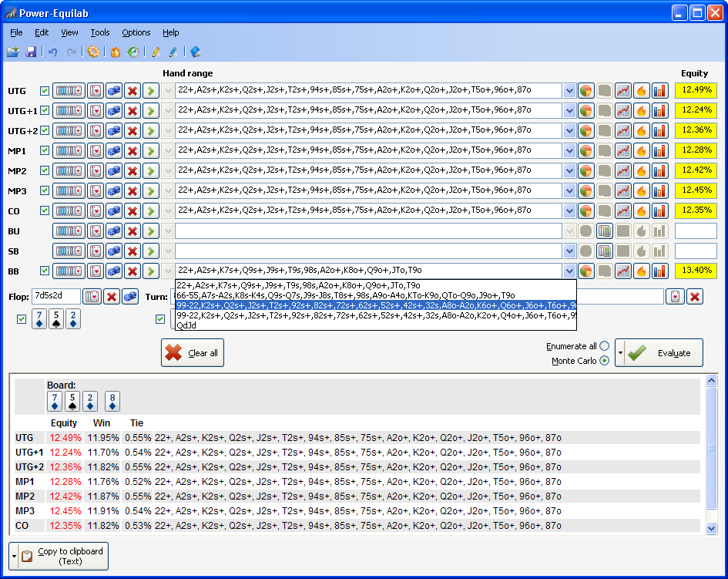The image size is (728, 579).
Task: Click the open file toolbar icon
Action: click(x=13, y=52)
